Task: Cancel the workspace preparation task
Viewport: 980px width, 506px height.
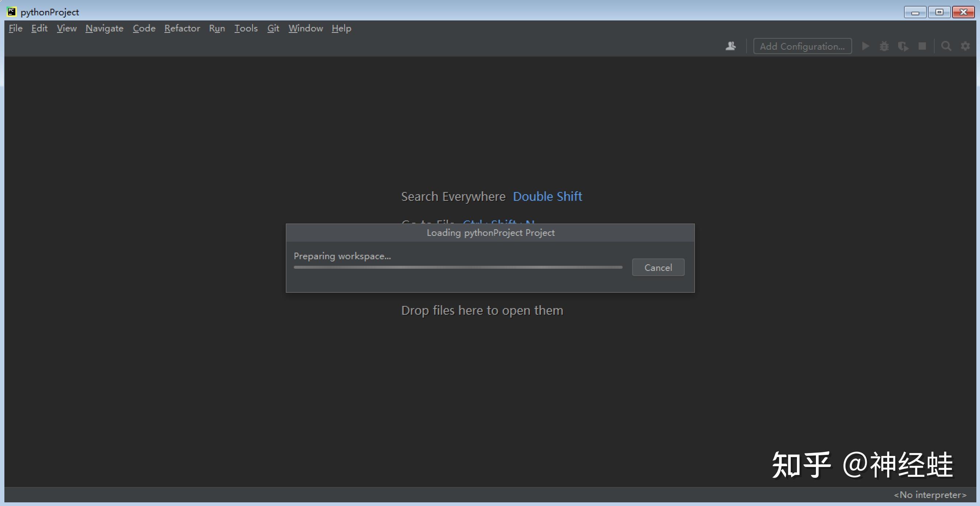Action: (x=658, y=267)
